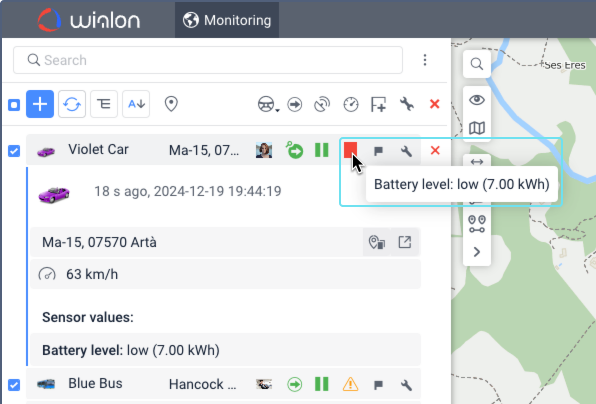Uncheck the Blue Bus checkbox
The image size is (596, 404).
coord(14,385)
